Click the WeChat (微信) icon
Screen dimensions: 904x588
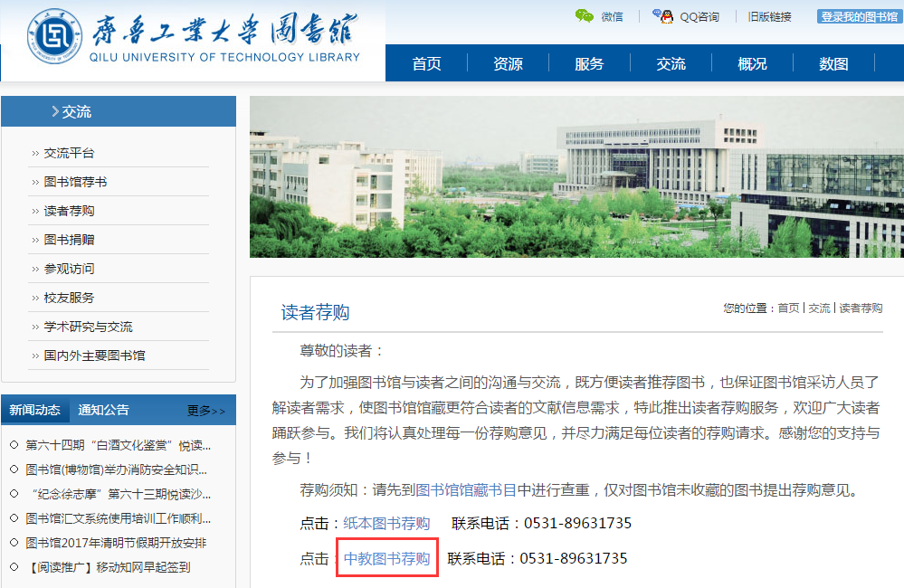[585, 15]
